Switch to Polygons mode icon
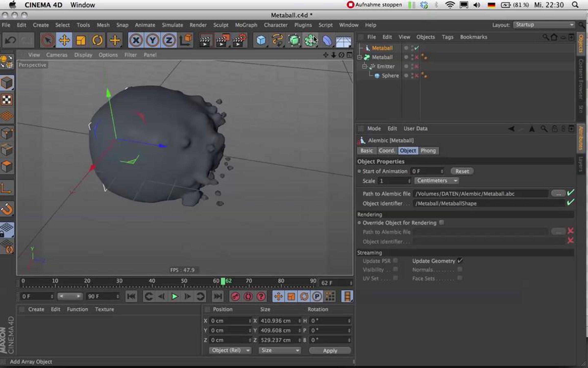Image resolution: width=588 pixels, height=368 pixels. 7,167
